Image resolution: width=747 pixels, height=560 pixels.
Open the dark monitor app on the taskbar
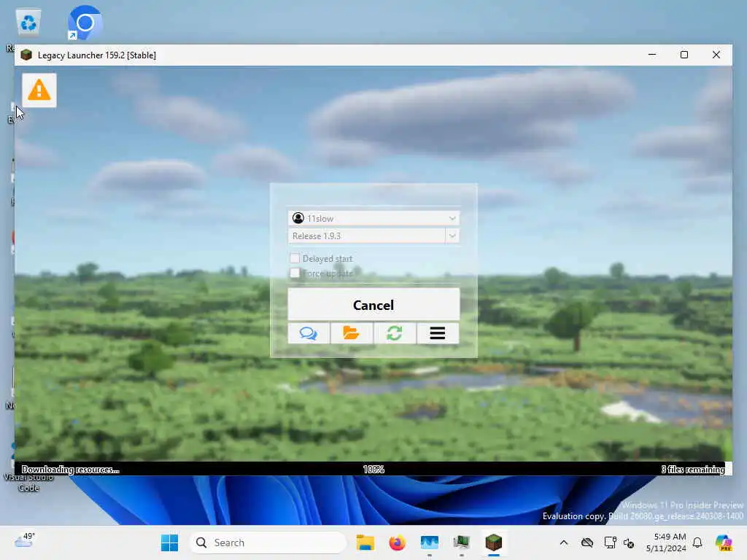(461, 542)
